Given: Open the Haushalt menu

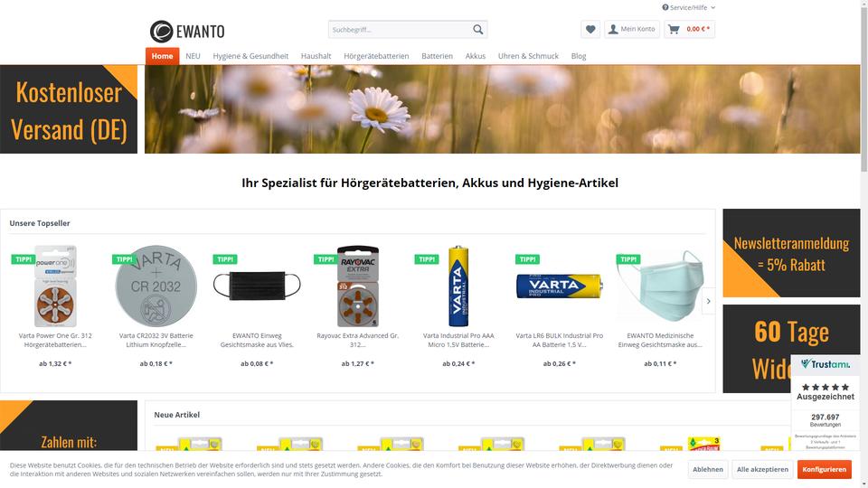Looking at the screenshot, I should pos(316,56).
